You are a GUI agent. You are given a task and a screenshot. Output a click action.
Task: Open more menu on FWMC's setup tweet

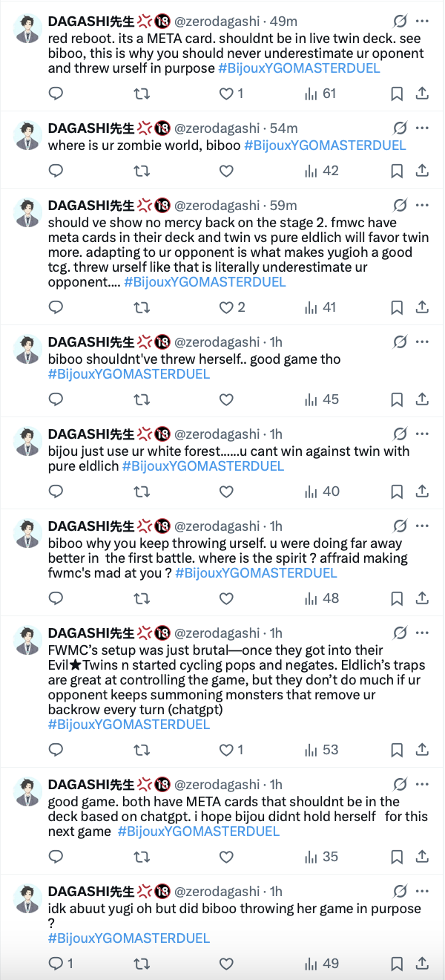click(422, 633)
